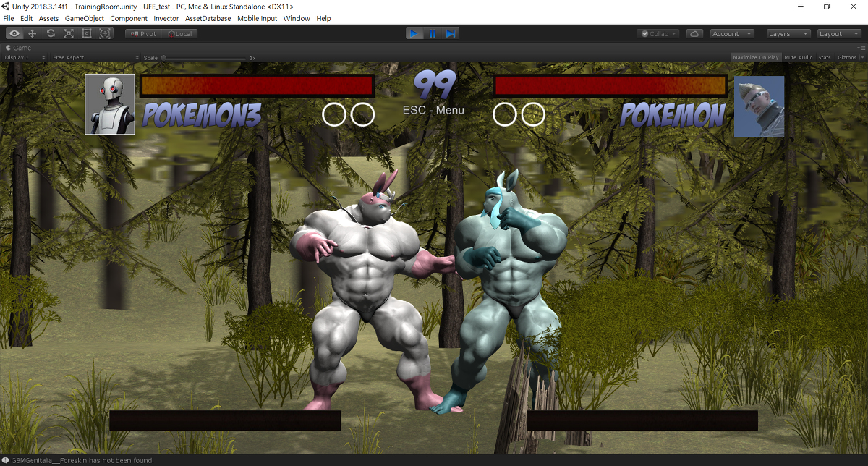Select the Scale tool

pos(69,33)
